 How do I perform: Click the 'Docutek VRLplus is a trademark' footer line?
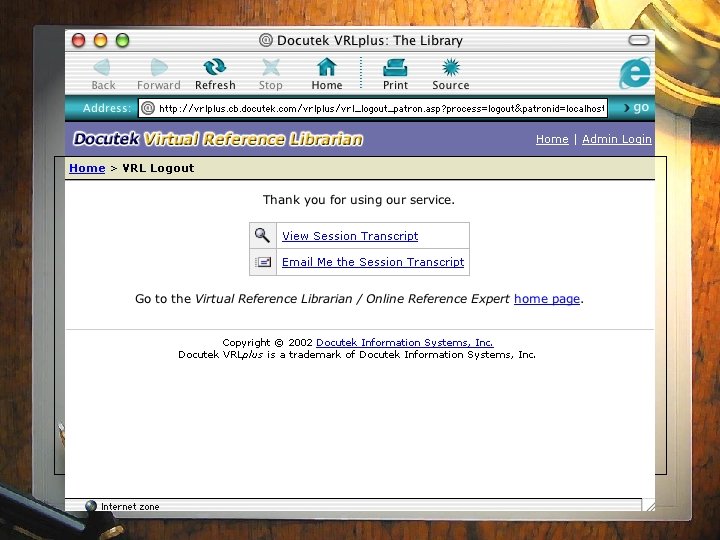(357, 354)
